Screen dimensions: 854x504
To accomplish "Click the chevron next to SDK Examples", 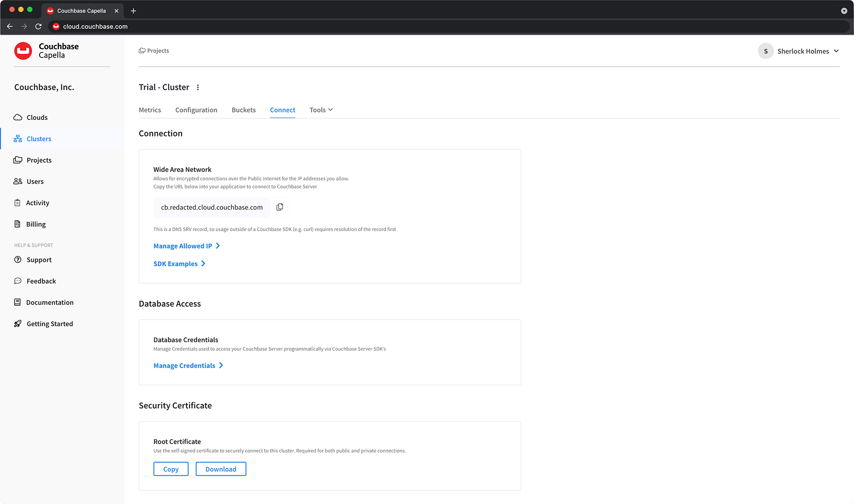I will tap(203, 264).
